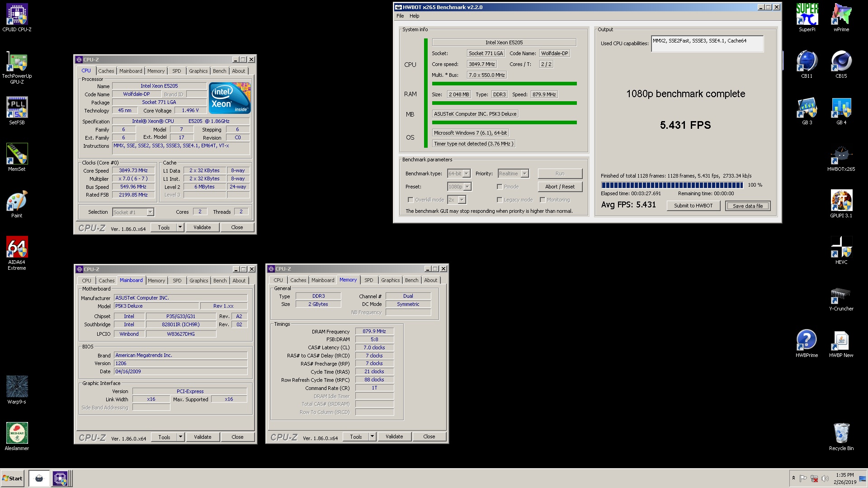Open TechPowerUp GPU-Z desktop icon

(17, 68)
